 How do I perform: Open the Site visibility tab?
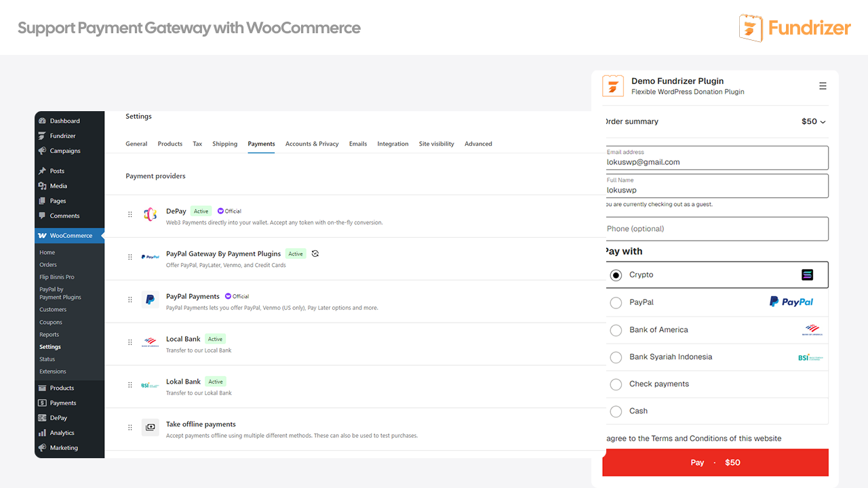coord(437,144)
